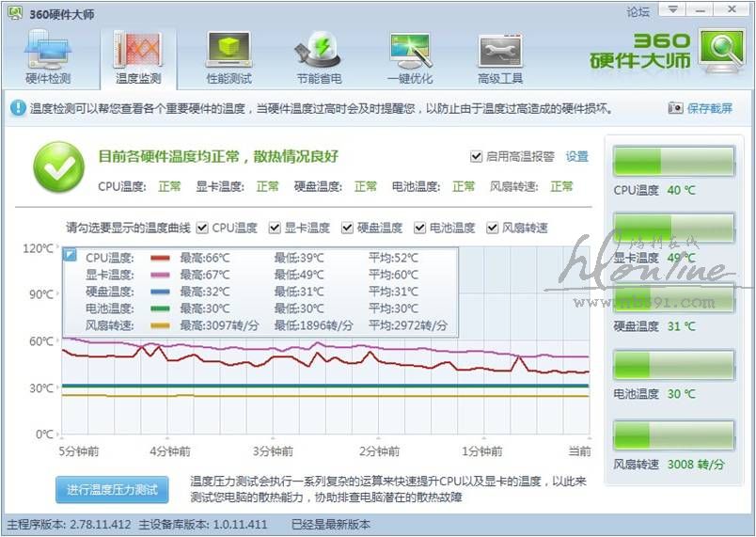The width and height of the screenshot is (756, 537).
Task: Click the 3分钟前 time axis label
Action: click(273, 451)
